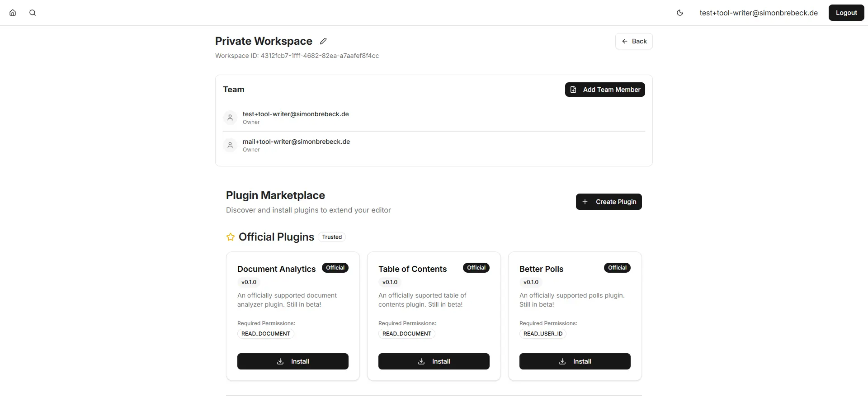This screenshot has height=412, width=868.
Task: Install the Table of Contents plugin
Action: click(434, 361)
